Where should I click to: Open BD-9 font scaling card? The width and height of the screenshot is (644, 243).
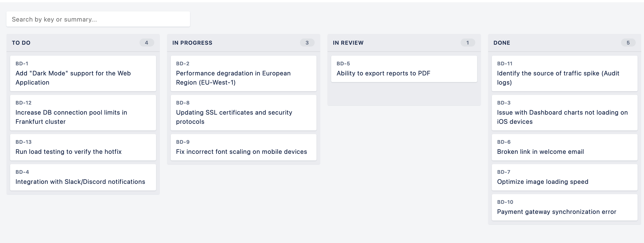point(244,147)
